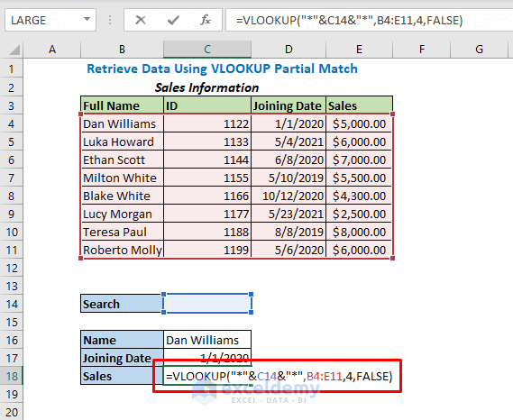Select the cell 'Ethan Scott'
Screen dimensions: 513x420
pos(122,160)
